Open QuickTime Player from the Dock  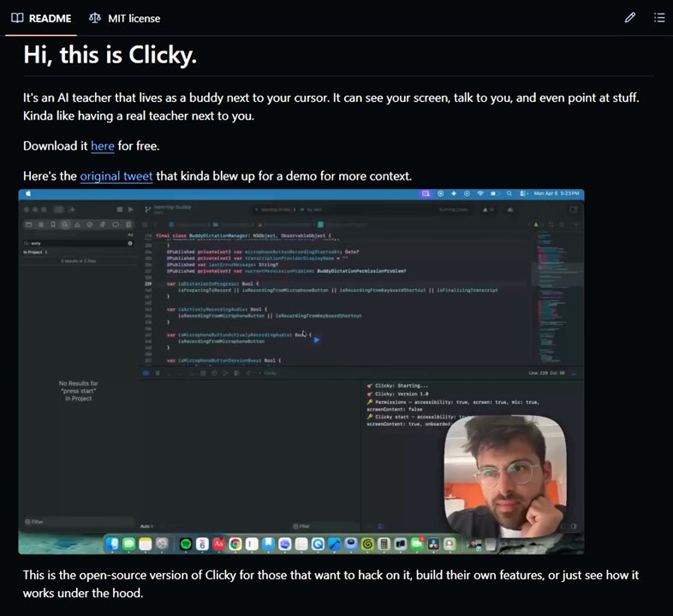tap(318, 544)
